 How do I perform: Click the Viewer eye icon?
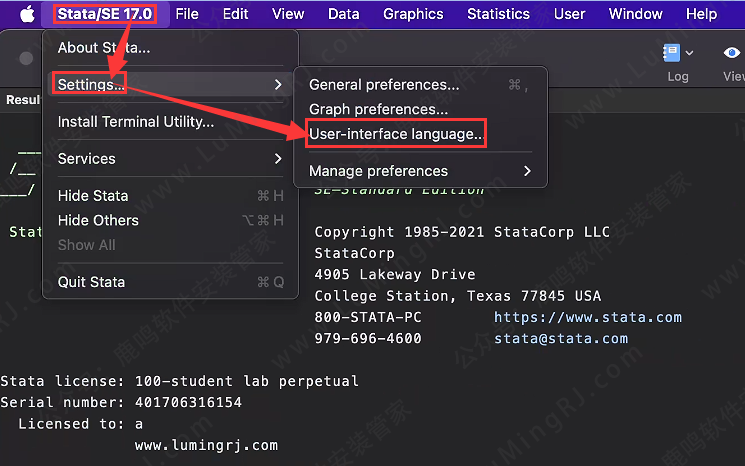click(x=733, y=53)
